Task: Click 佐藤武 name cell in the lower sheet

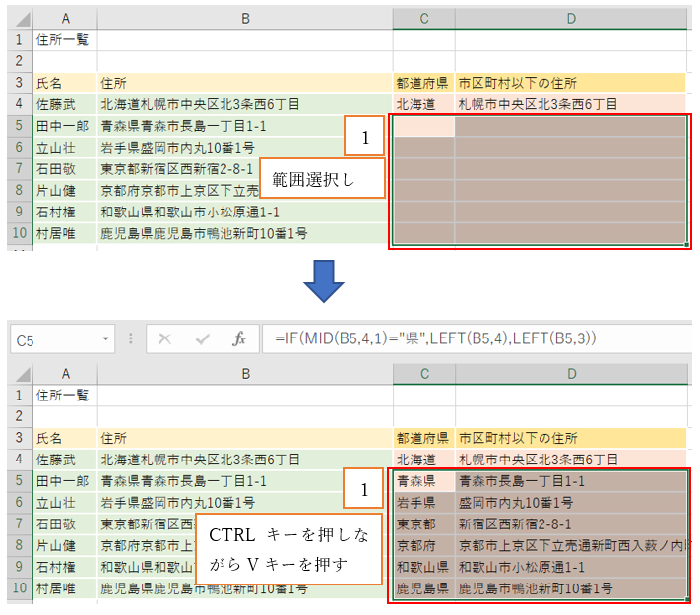Action: point(65,460)
